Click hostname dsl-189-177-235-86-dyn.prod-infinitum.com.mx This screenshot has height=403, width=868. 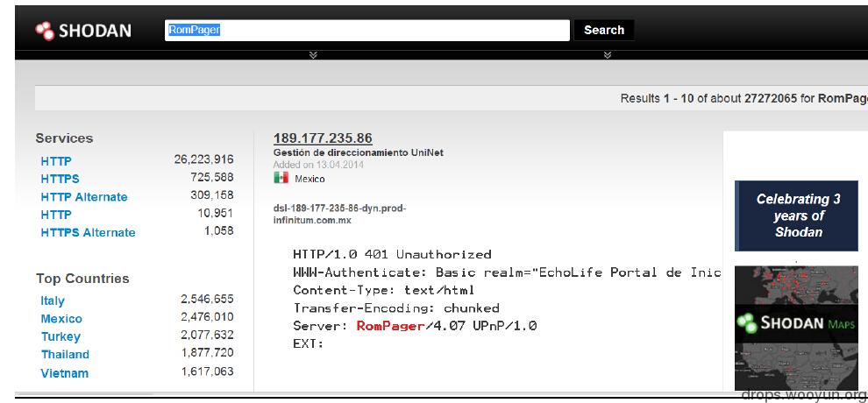pyautogui.click(x=340, y=215)
